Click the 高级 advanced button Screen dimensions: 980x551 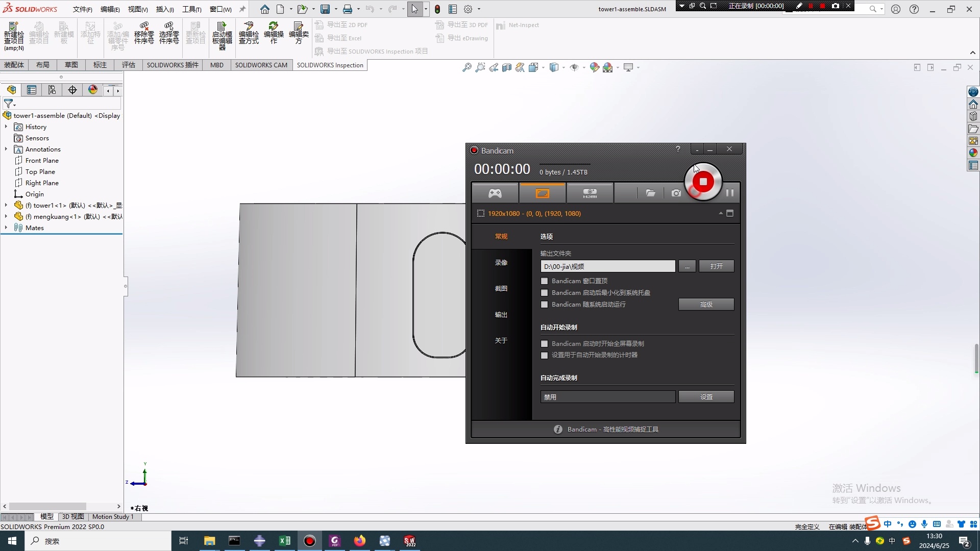tap(706, 304)
